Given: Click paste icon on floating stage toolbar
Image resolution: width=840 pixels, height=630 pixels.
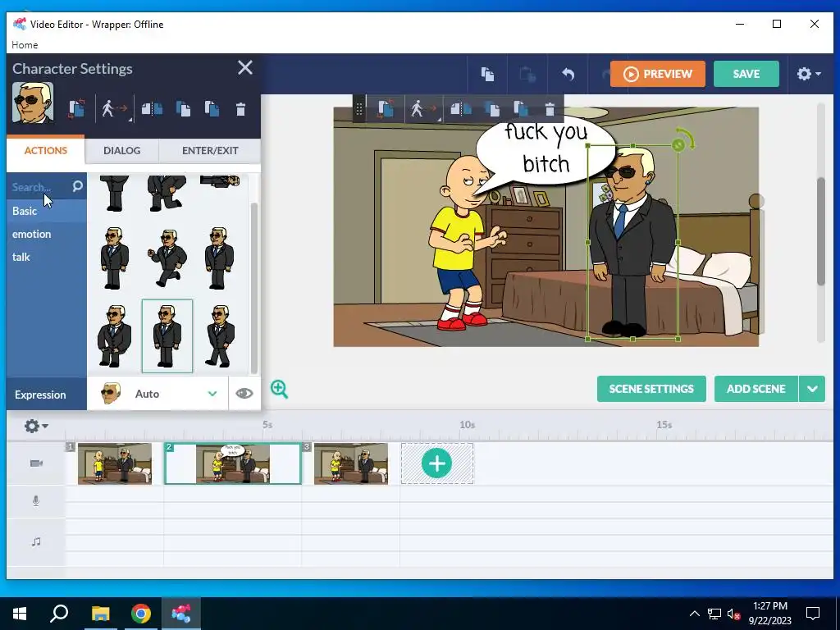Looking at the screenshot, I should pyautogui.click(x=521, y=109).
